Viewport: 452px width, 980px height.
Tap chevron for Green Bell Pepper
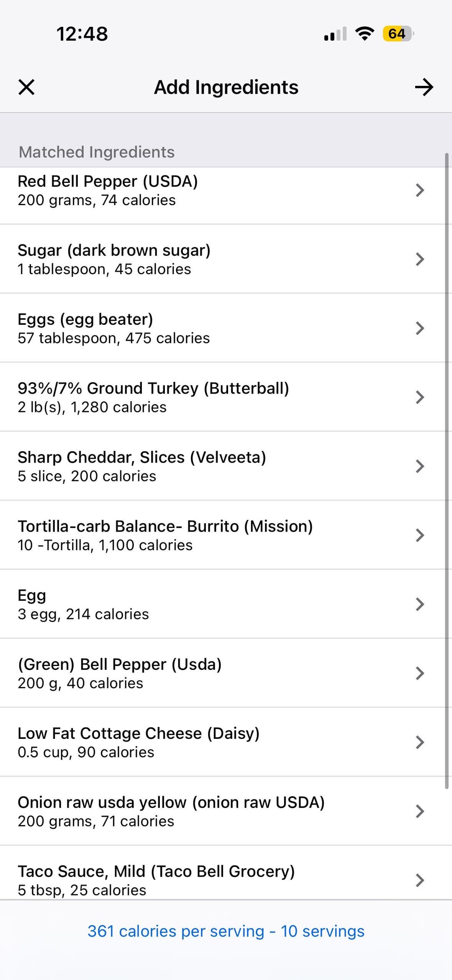coord(420,674)
